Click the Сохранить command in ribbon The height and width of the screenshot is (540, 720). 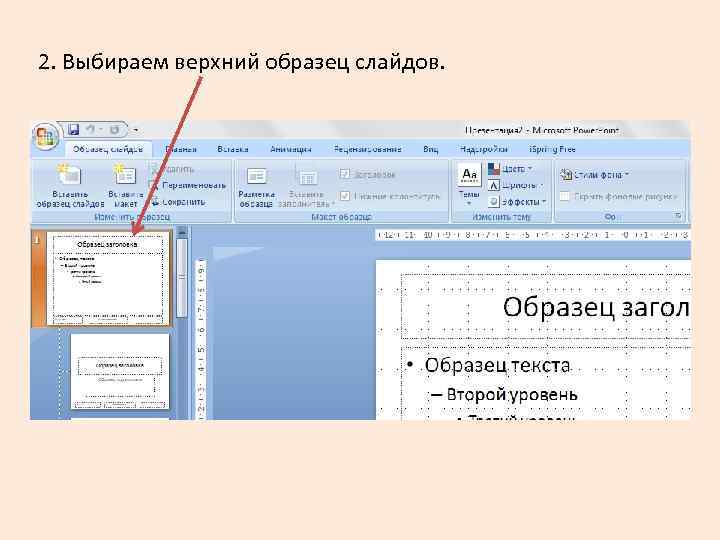tap(178, 202)
